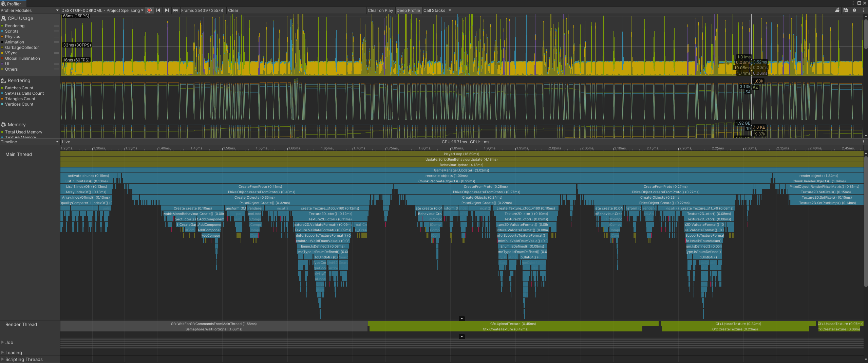
Task: Click the Frame: 25439 / 25578 counter
Action: coord(202,10)
